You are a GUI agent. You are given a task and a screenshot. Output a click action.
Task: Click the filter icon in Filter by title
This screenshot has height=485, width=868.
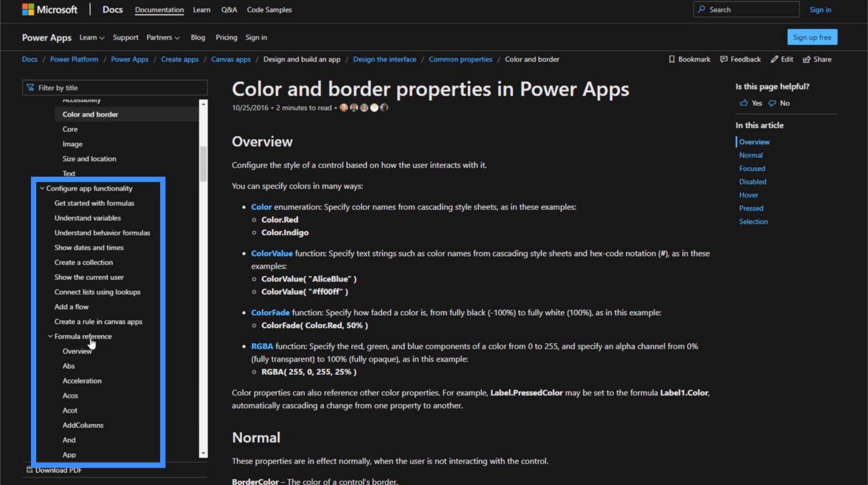[x=30, y=88]
